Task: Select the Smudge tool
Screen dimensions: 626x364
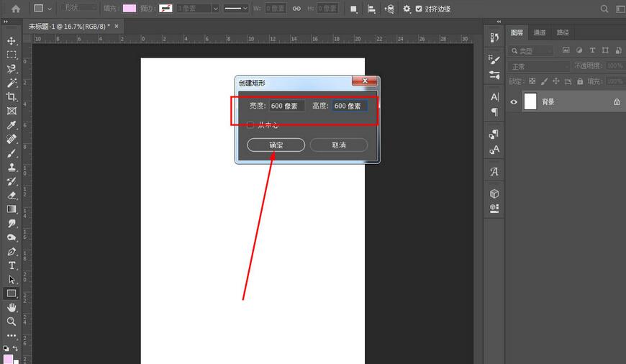Action: tap(12, 224)
